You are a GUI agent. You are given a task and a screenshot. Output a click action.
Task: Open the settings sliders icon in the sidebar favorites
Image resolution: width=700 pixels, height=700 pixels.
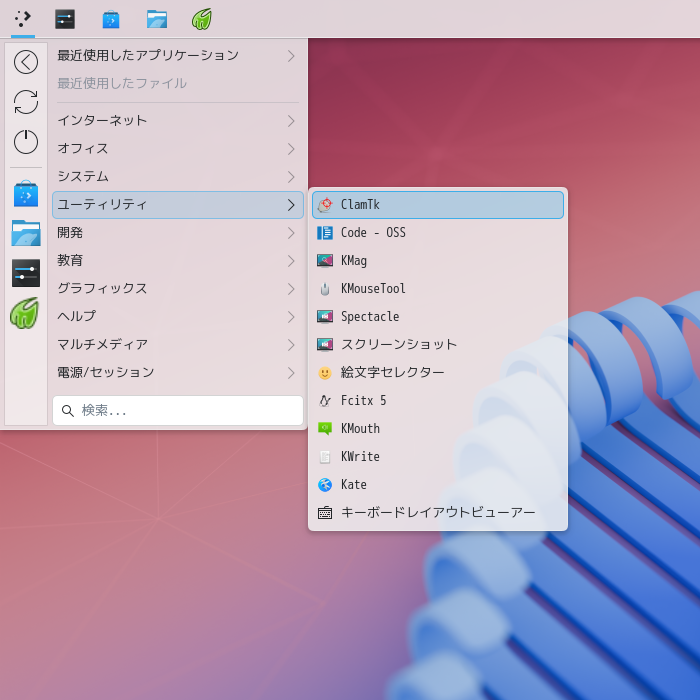click(x=26, y=273)
